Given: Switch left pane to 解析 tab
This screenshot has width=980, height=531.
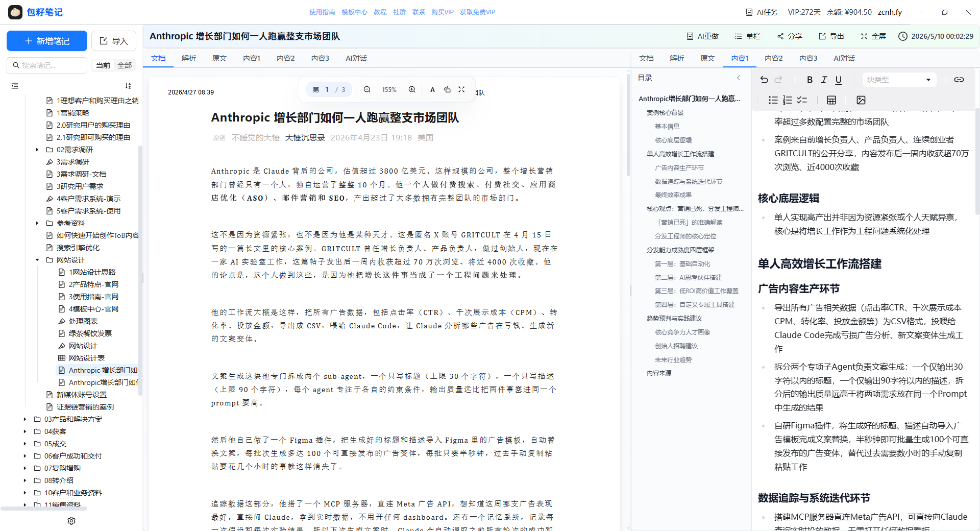Looking at the screenshot, I should coord(189,58).
